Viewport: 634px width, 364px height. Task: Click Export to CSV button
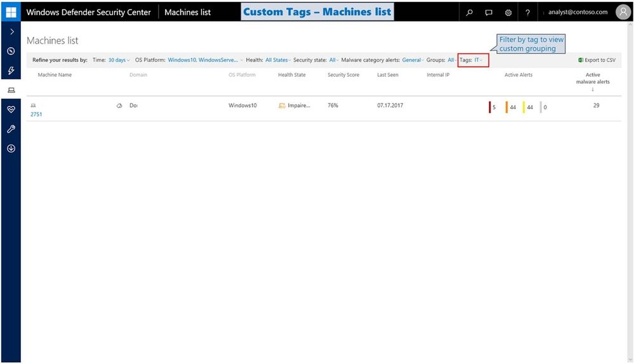pyautogui.click(x=597, y=60)
